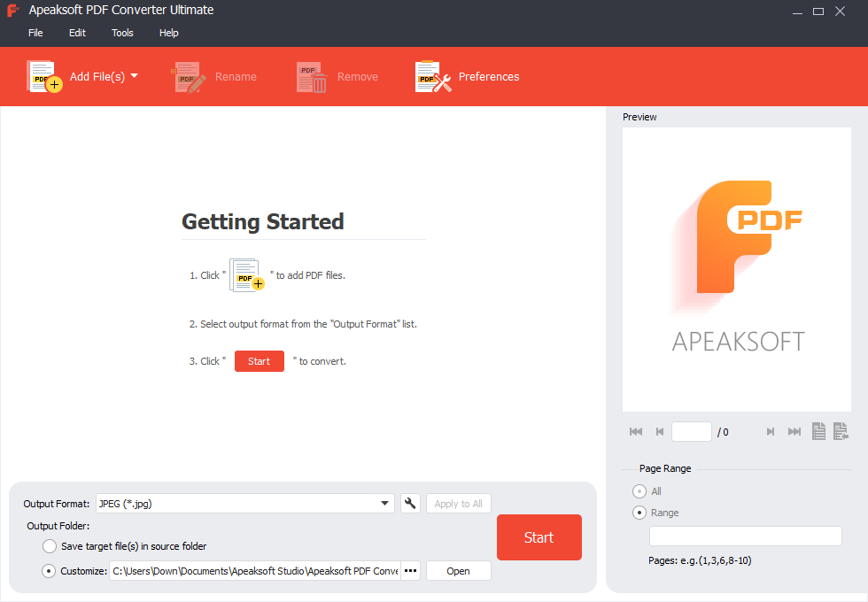Click the Apeaksoft logo preview thumbnail

pyautogui.click(x=737, y=269)
